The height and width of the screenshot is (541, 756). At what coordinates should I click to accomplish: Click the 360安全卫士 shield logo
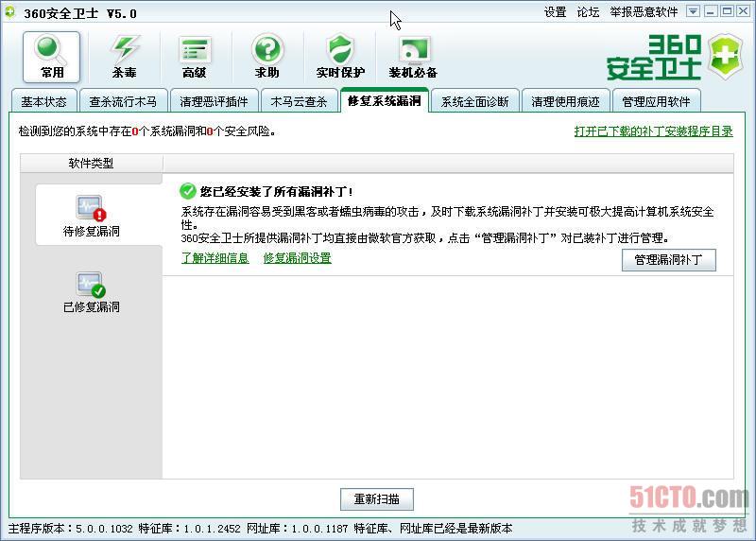pyautogui.click(x=726, y=56)
